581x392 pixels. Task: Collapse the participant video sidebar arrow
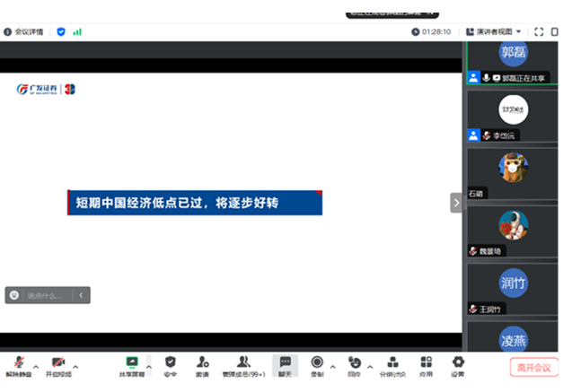455,203
